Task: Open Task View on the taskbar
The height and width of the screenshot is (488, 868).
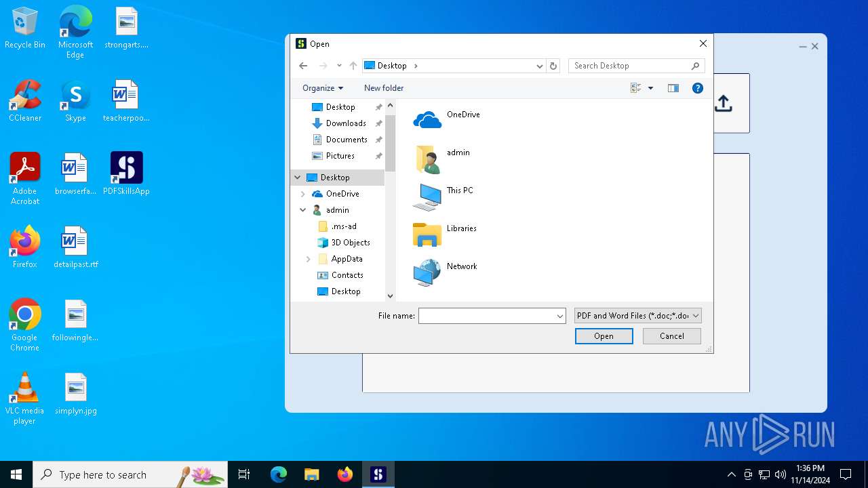Action: 244,474
